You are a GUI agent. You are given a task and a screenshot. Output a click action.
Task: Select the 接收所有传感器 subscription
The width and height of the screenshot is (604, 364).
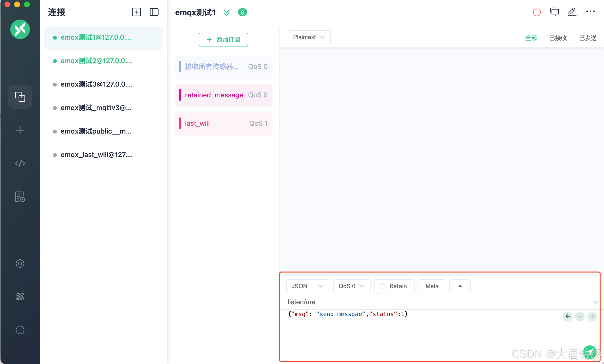[x=223, y=67]
